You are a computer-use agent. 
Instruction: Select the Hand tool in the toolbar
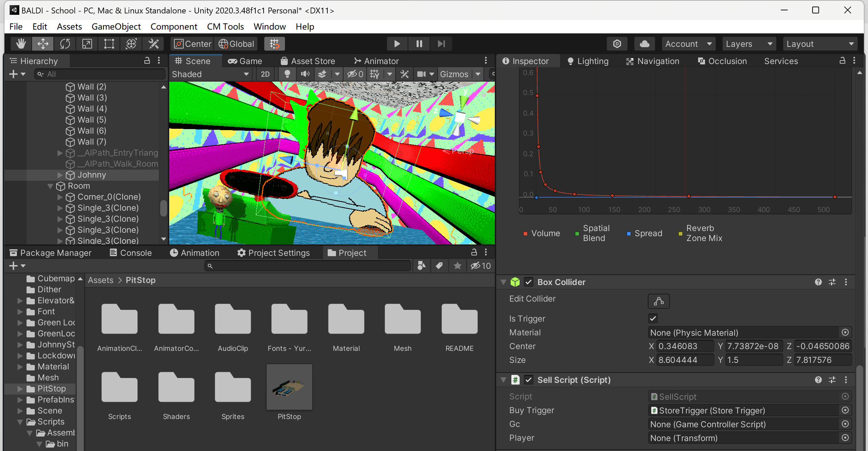(x=20, y=44)
